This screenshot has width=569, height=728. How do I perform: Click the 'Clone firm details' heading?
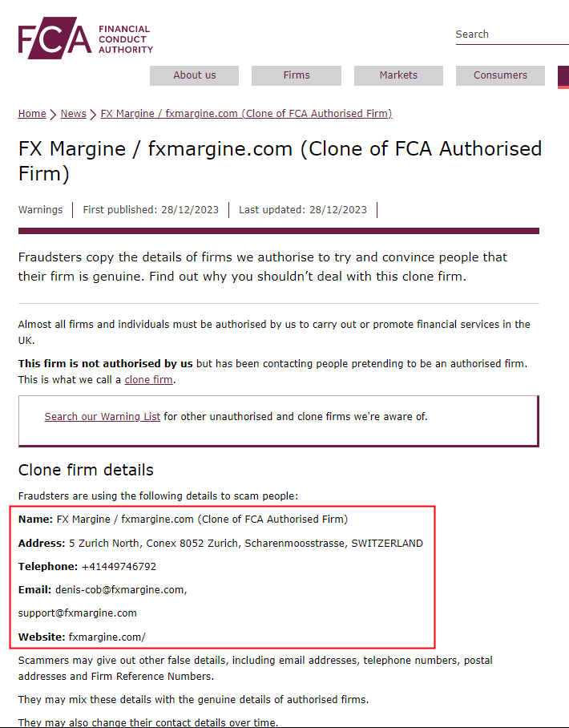coord(86,470)
